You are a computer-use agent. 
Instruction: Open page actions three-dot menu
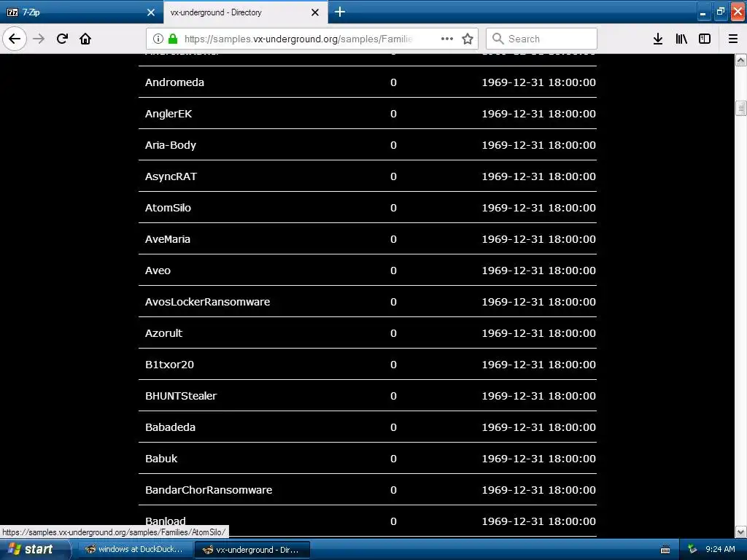pyautogui.click(x=447, y=39)
